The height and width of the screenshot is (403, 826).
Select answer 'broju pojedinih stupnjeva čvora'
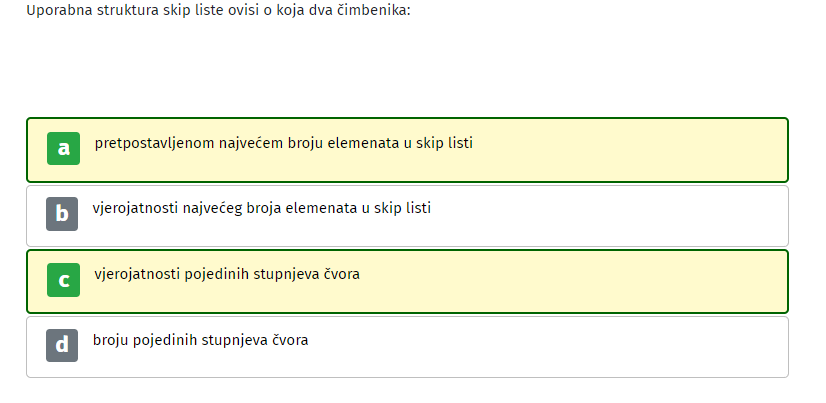click(x=201, y=340)
